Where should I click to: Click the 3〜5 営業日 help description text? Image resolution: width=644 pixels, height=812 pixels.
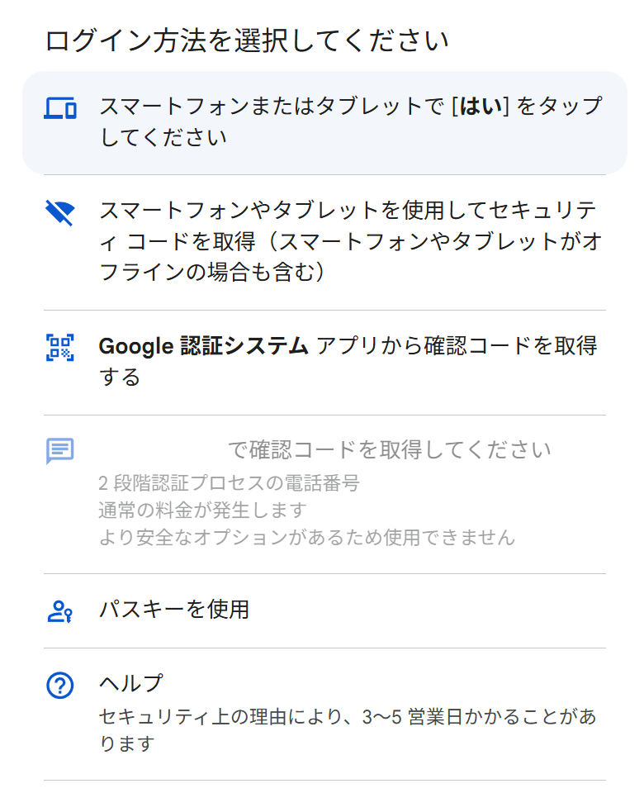[348, 730]
